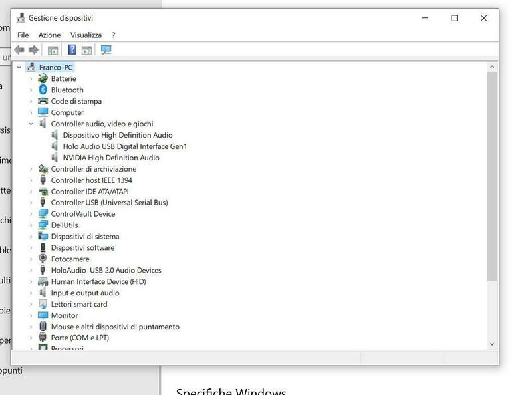Expand the Input e output audio node

pyautogui.click(x=31, y=293)
